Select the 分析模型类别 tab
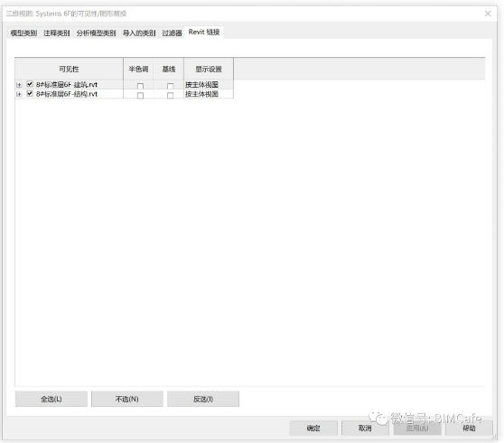 96,33
